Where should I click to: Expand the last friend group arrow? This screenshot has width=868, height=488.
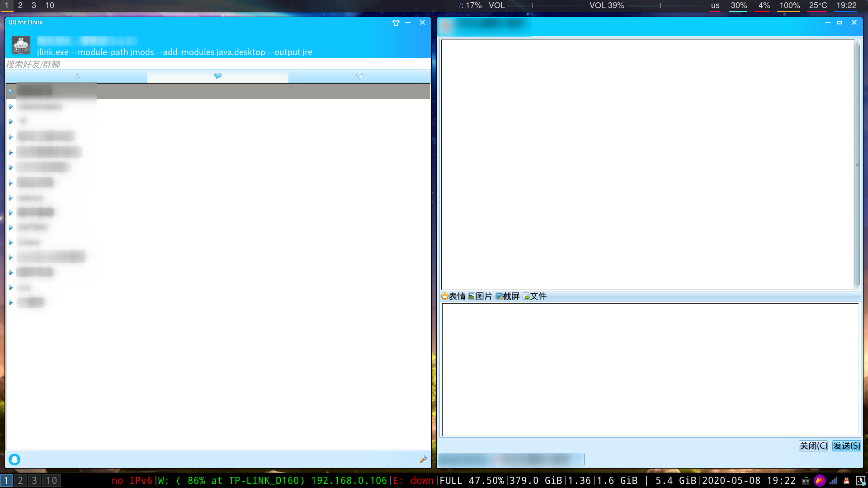pos(11,302)
